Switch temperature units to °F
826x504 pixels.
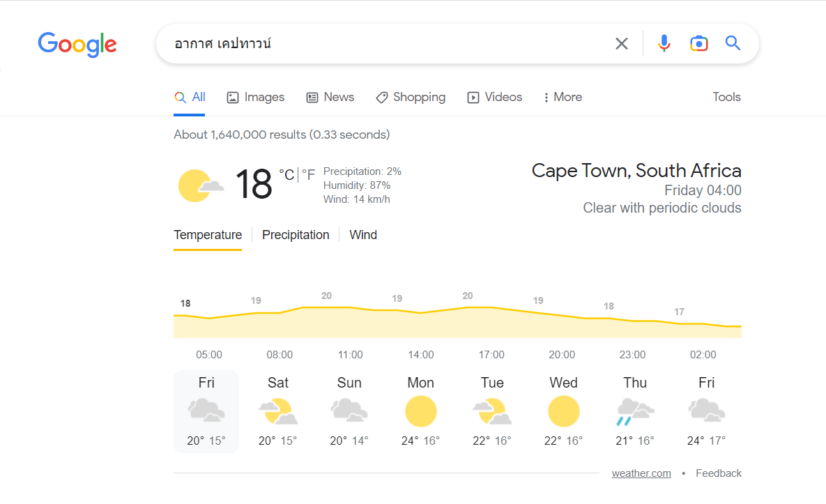click(308, 174)
